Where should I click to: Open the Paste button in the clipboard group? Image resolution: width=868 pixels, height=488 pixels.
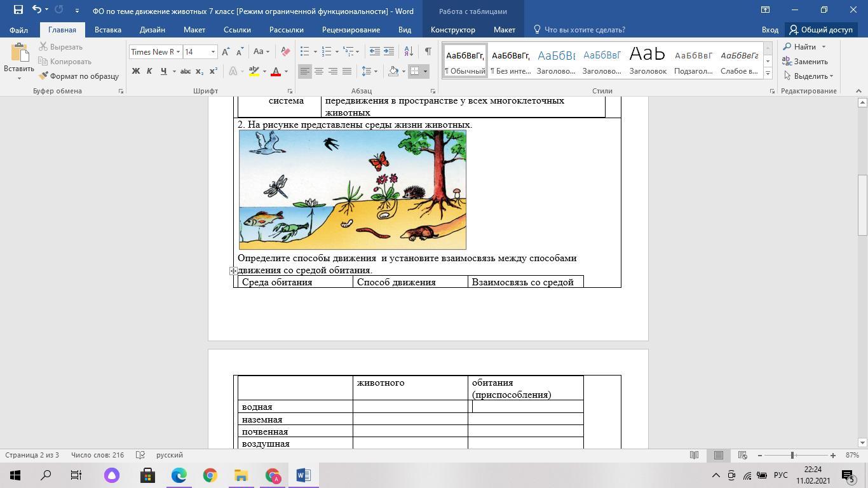(x=19, y=62)
